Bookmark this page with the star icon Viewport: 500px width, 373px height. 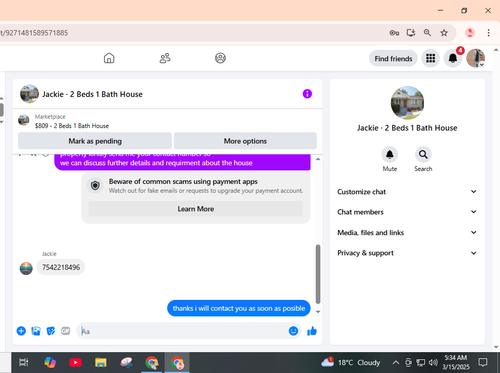pos(444,33)
